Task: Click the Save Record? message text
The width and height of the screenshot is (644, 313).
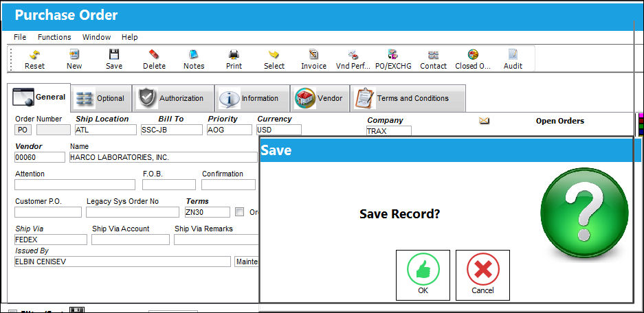Action: (x=399, y=213)
